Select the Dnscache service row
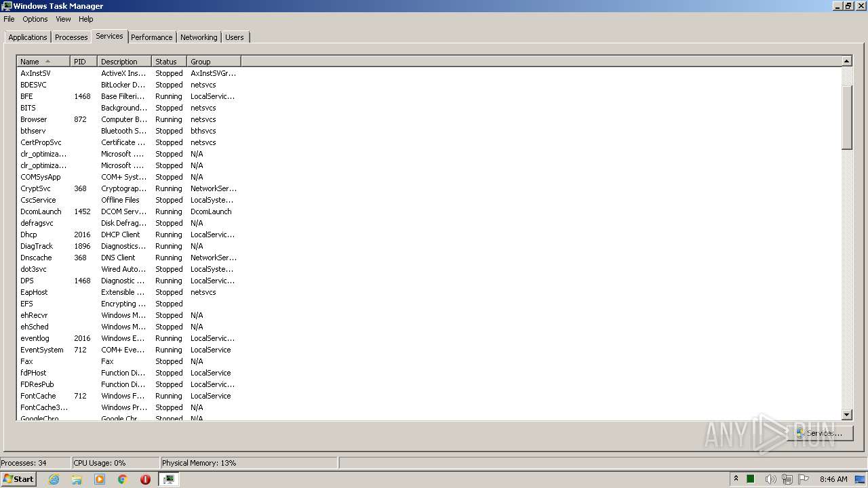Image resolution: width=868 pixels, height=488 pixels. [129, 258]
